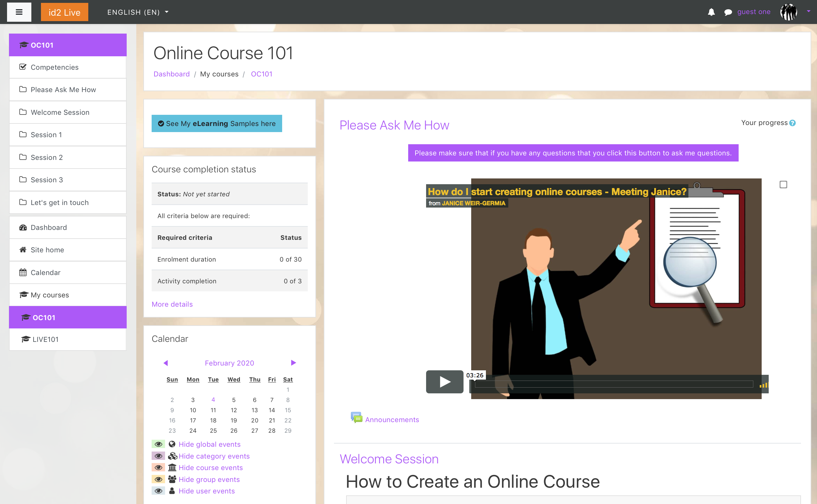Navigate to next month using calendar arrow
The image size is (817, 504).
pyautogui.click(x=294, y=363)
